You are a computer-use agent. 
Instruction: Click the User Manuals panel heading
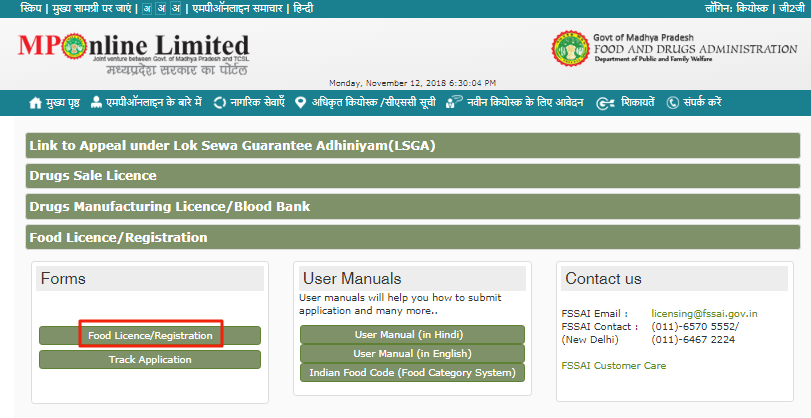pos(412,278)
